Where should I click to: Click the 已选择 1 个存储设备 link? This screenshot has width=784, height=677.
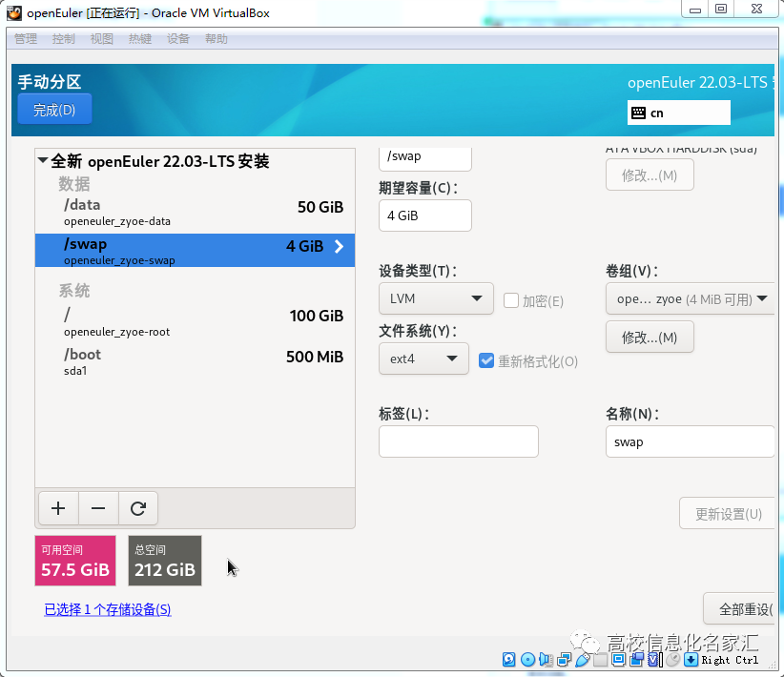tap(108, 609)
